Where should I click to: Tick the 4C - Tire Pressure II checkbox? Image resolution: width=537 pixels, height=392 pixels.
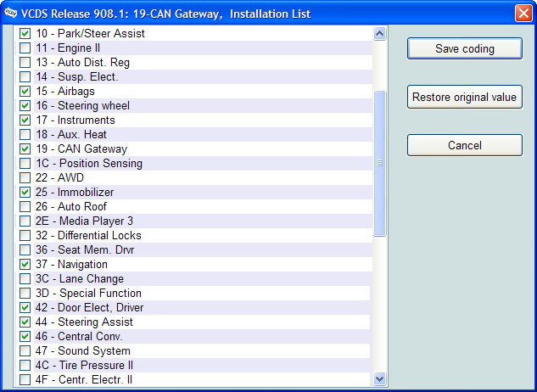[x=25, y=365]
